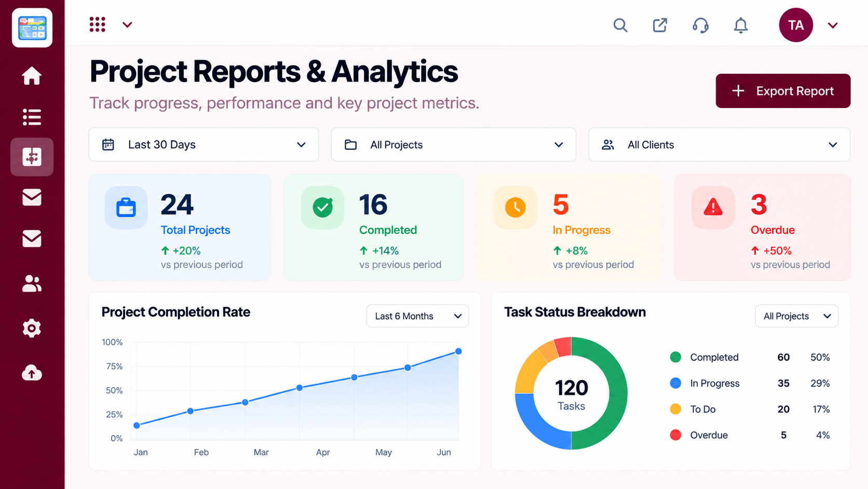Open the lower envelope sidebar icon
The height and width of the screenshot is (489, 868).
click(32, 239)
